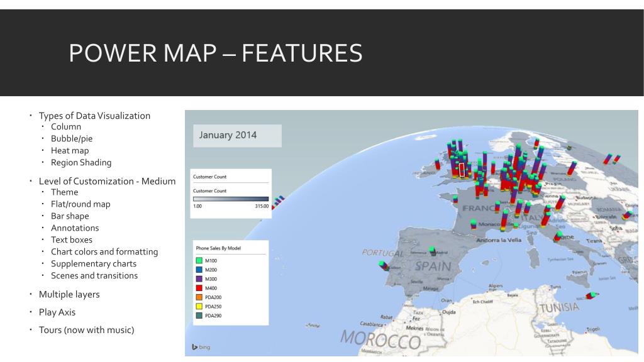
Task: Click the "Bar shape" sub-bullet
Action: click(70, 216)
